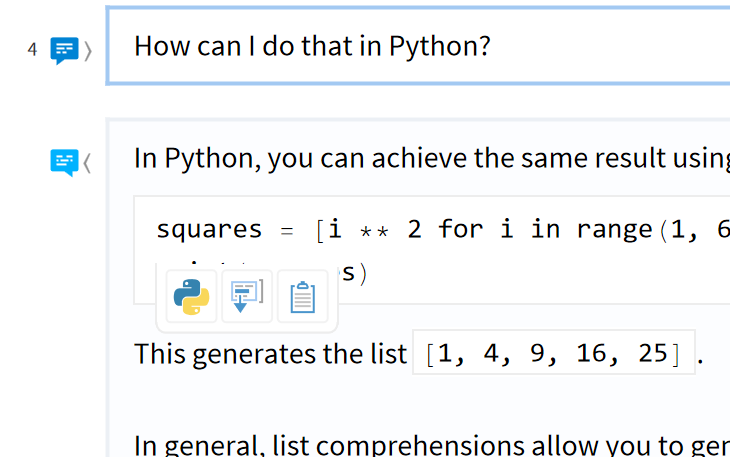
Task: Click the text "This generates the list"
Action: (270, 354)
